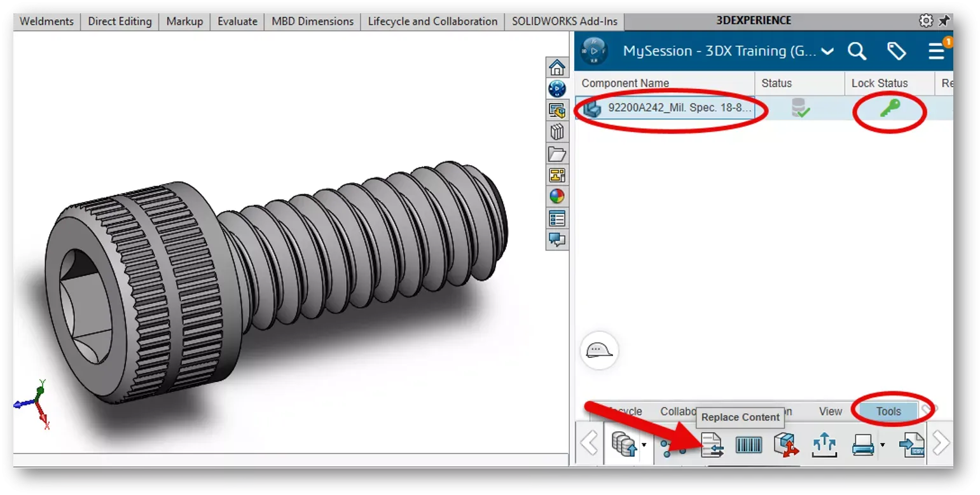Click the printer icon
This screenshot has height=495, width=980.
pyautogui.click(x=863, y=445)
